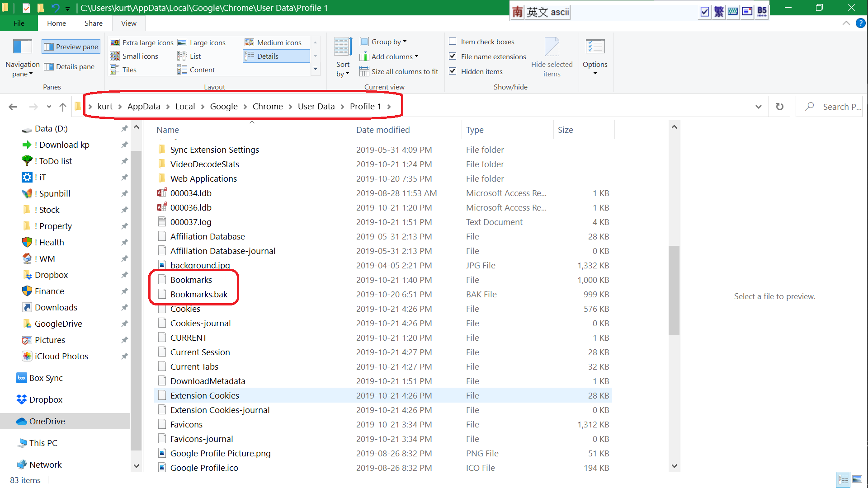868x488 pixels.
Task: Click the Size all columns to fit icon
Action: [363, 71]
